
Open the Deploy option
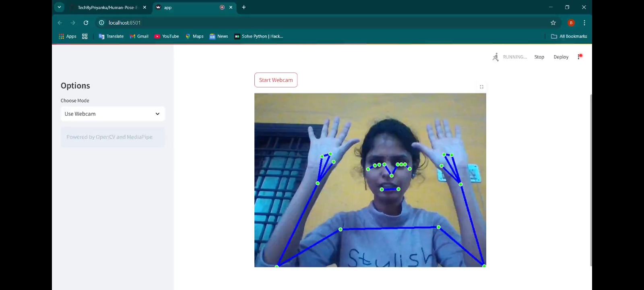561,57
